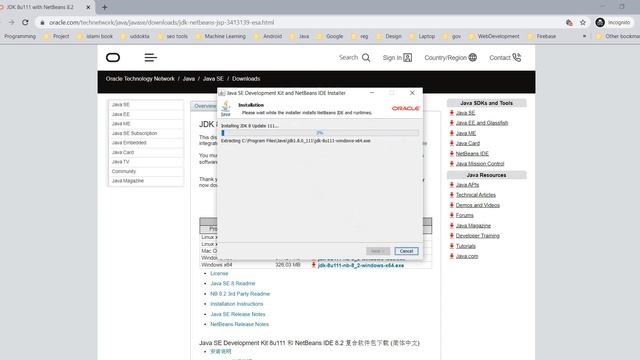The width and height of the screenshot is (640, 360).
Task: Click Cancel in the installer dialog
Action: coord(406,251)
